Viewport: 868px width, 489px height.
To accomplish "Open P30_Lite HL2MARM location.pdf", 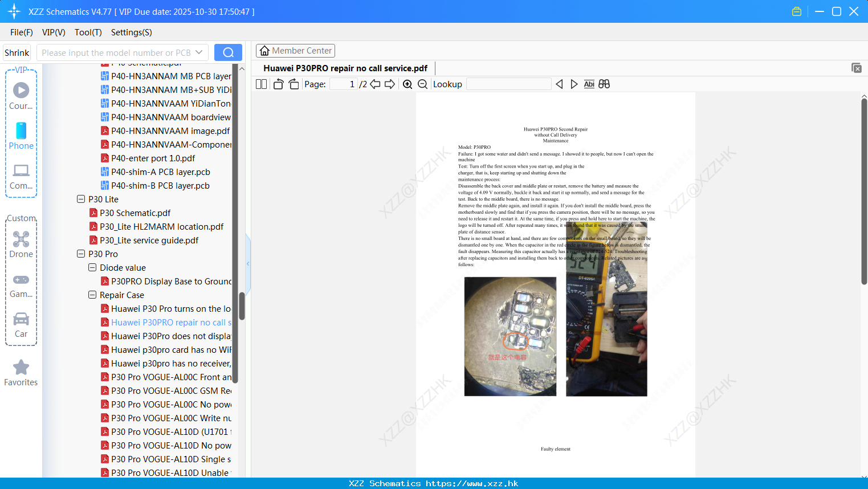I will tap(157, 226).
